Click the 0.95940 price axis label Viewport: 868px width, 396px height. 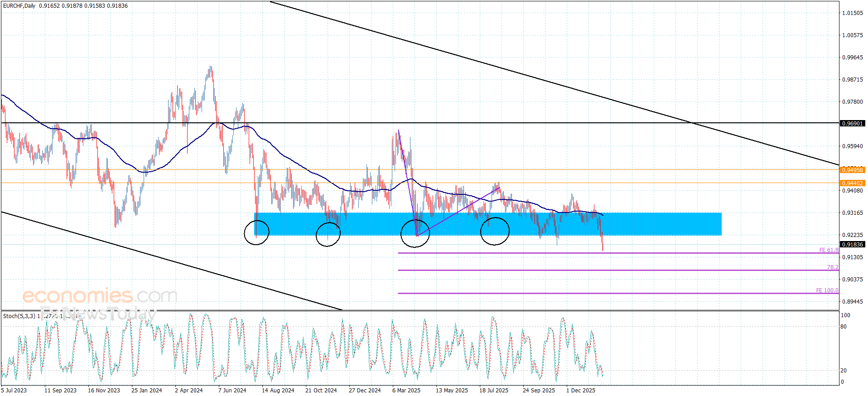(x=853, y=146)
